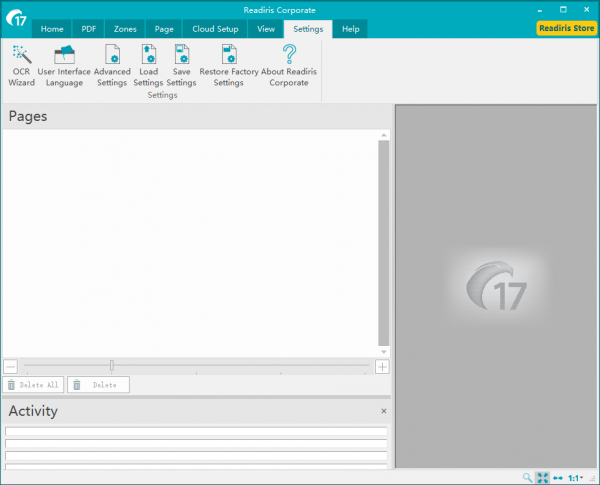
Task: Click the thumbnail size slider handle
Action: [x=112, y=365]
